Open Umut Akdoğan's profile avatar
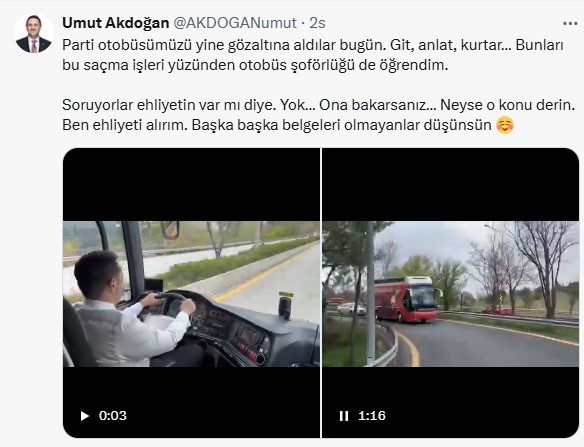This screenshot has height=447, width=584. pos(34,34)
